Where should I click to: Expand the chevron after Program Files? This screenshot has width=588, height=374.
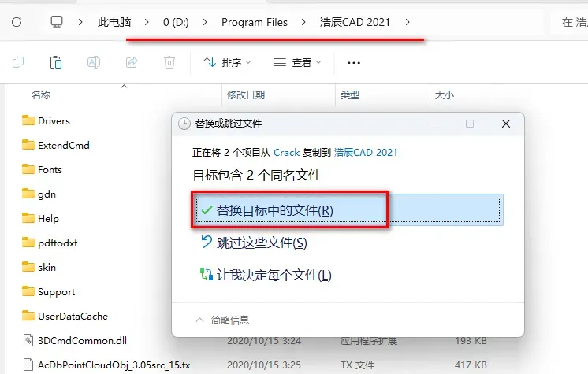[x=303, y=23]
